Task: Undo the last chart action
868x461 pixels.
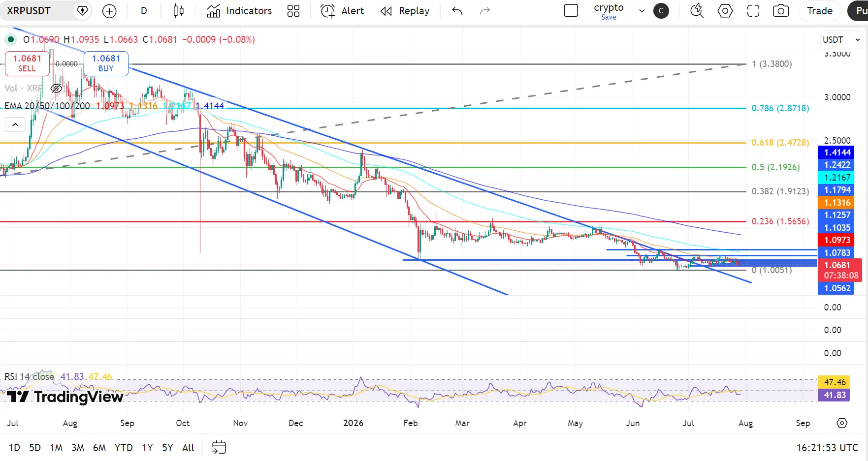Action: pos(457,11)
